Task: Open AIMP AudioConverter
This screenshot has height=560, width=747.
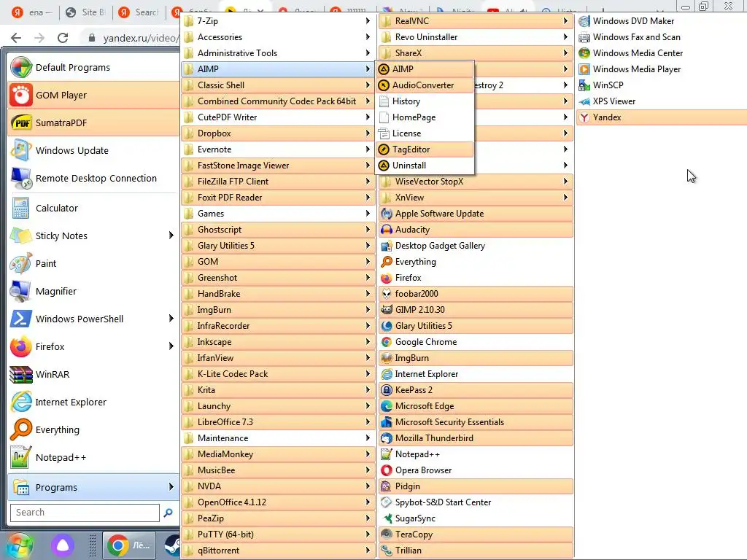Action: tap(425, 85)
